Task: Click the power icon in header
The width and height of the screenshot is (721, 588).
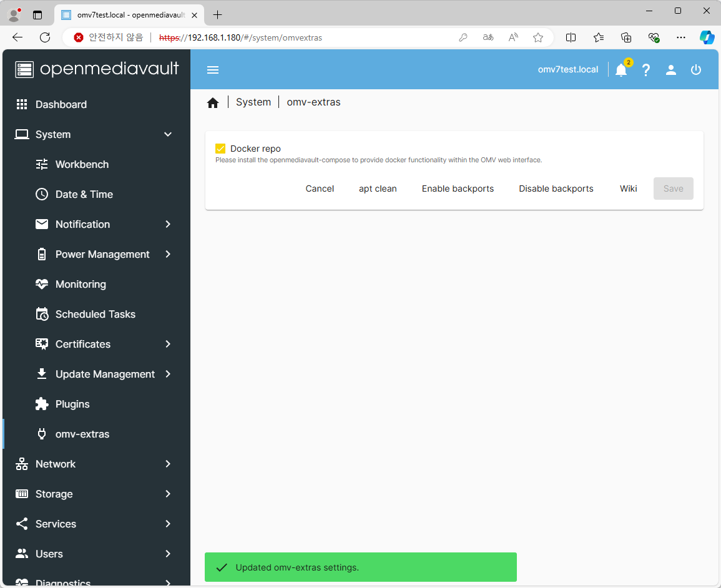Action: click(695, 70)
